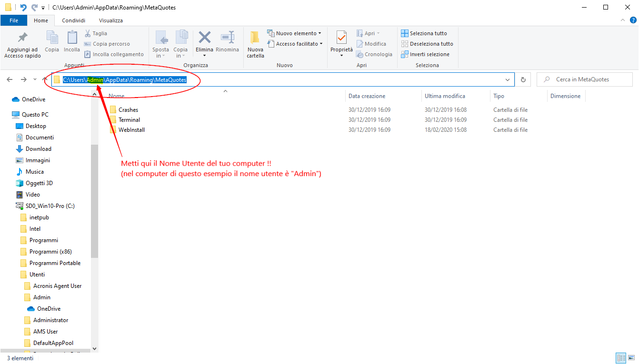639x364 pixels.
Task: Switch to details view icon in status bar
Action: tap(621, 358)
